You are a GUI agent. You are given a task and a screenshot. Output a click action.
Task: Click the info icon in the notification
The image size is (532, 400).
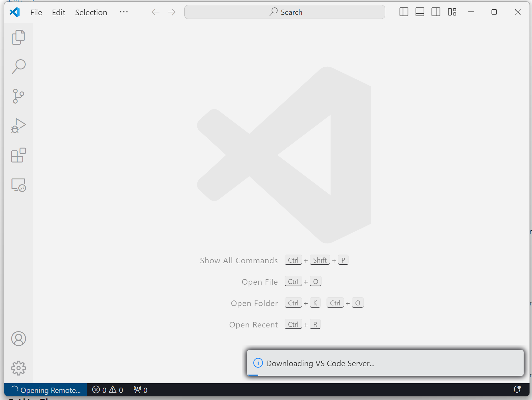[x=258, y=363]
